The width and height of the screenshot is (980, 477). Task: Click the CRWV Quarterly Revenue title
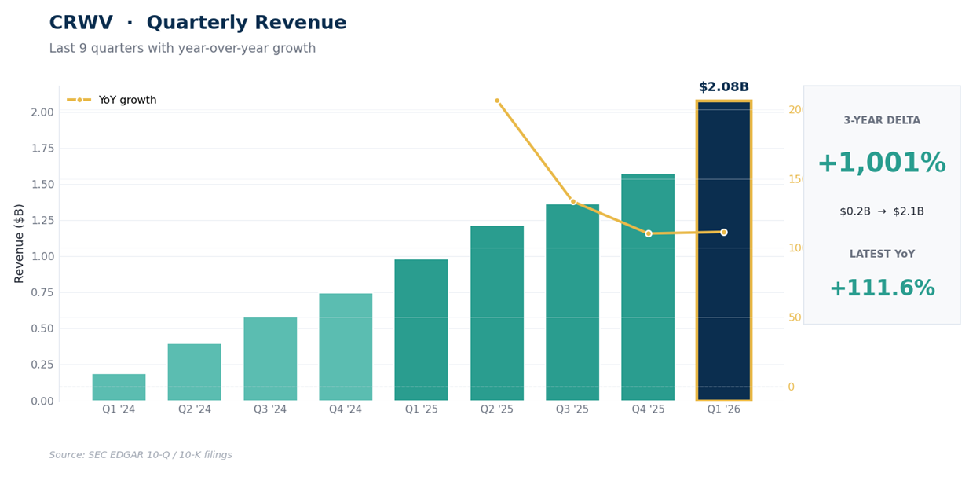click(198, 24)
